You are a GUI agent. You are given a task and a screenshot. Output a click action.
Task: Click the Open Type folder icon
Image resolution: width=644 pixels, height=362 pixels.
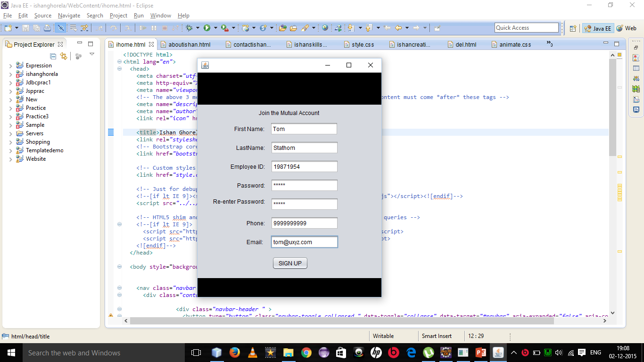pos(283,28)
